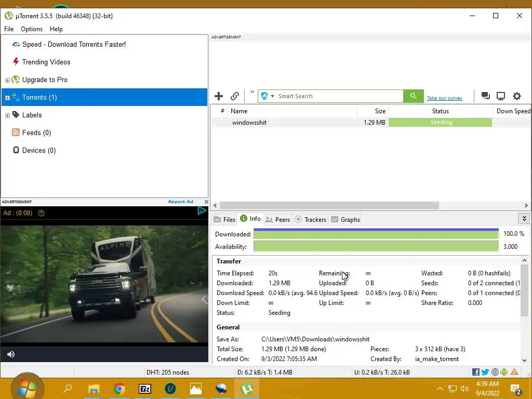Select Labels in sidebar
Viewport: 532px width, 399px height.
tap(32, 115)
